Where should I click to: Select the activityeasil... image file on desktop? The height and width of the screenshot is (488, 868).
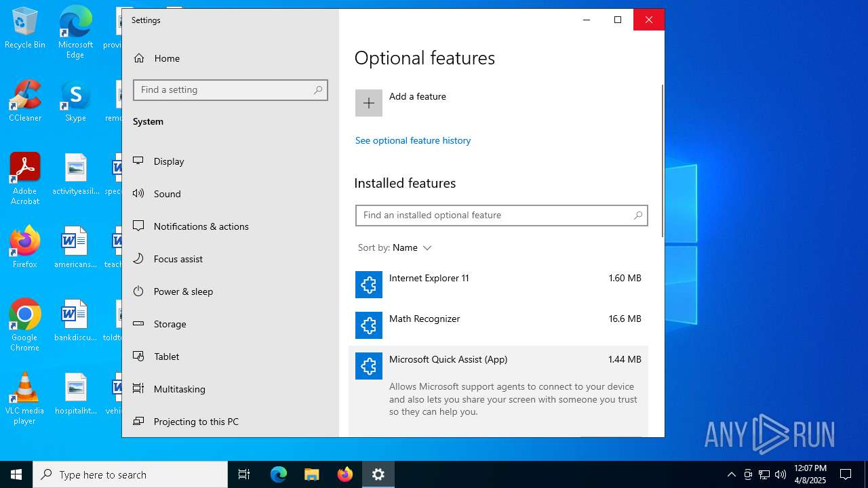75,174
